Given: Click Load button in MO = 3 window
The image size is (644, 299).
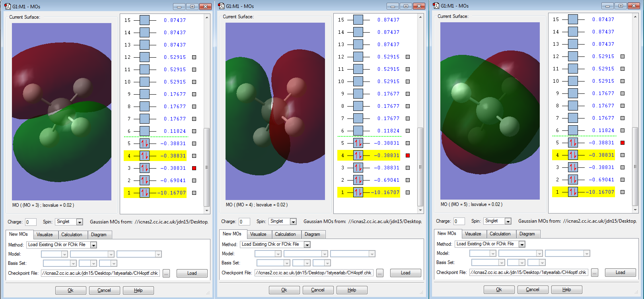Looking at the screenshot, I should tap(192, 273).
